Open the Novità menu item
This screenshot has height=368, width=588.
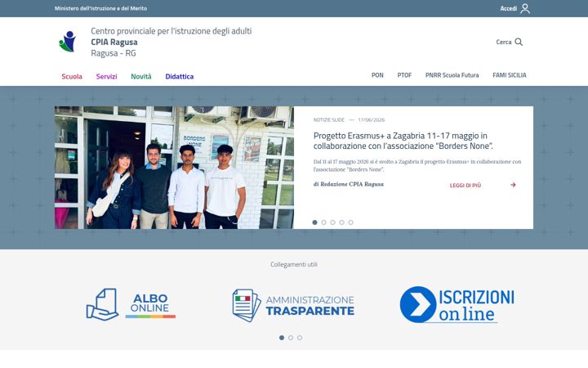tap(141, 76)
